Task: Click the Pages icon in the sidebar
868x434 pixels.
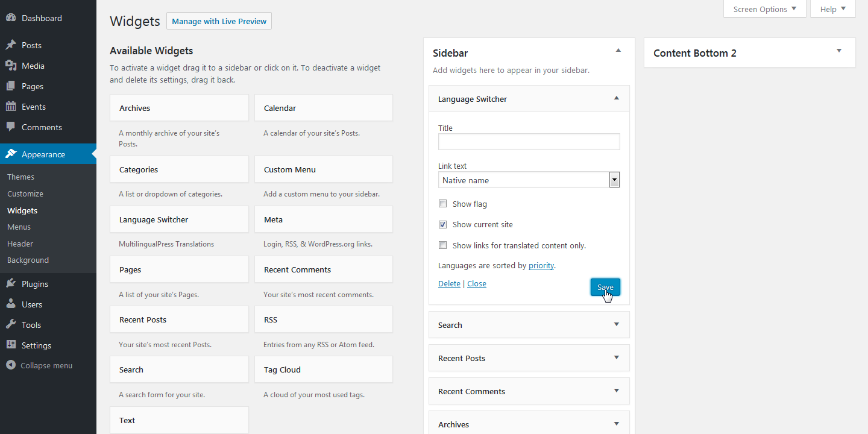Action: click(12, 86)
